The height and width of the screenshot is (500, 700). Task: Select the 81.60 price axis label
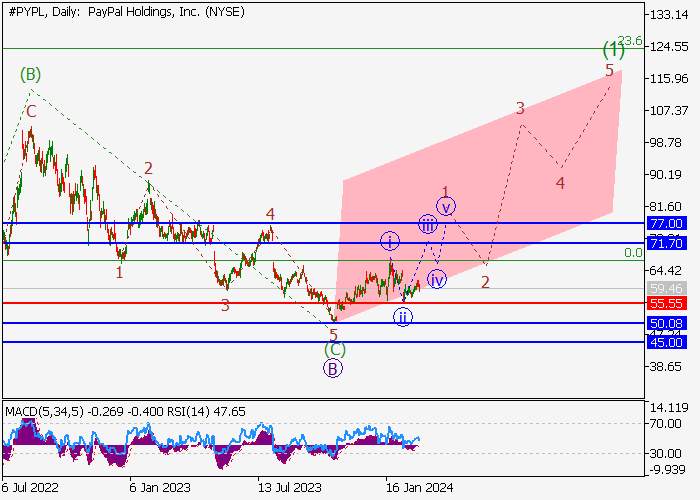[x=665, y=206]
